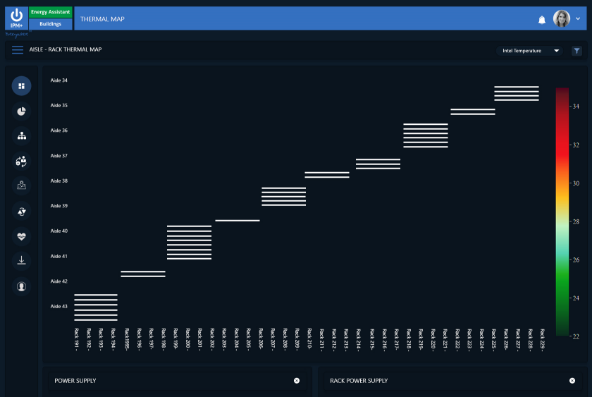Toggle the hamburger menu beside Aisle title
The image size is (592, 397).
coord(17,50)
